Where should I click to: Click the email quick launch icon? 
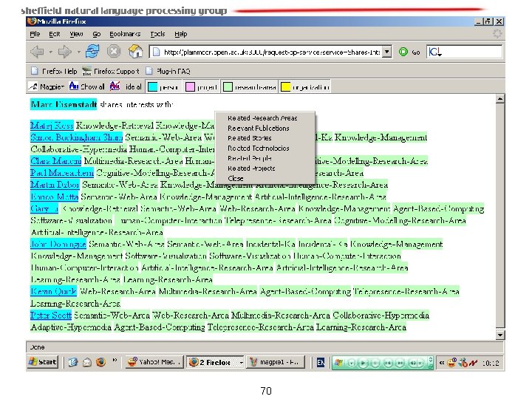[87, 362]
